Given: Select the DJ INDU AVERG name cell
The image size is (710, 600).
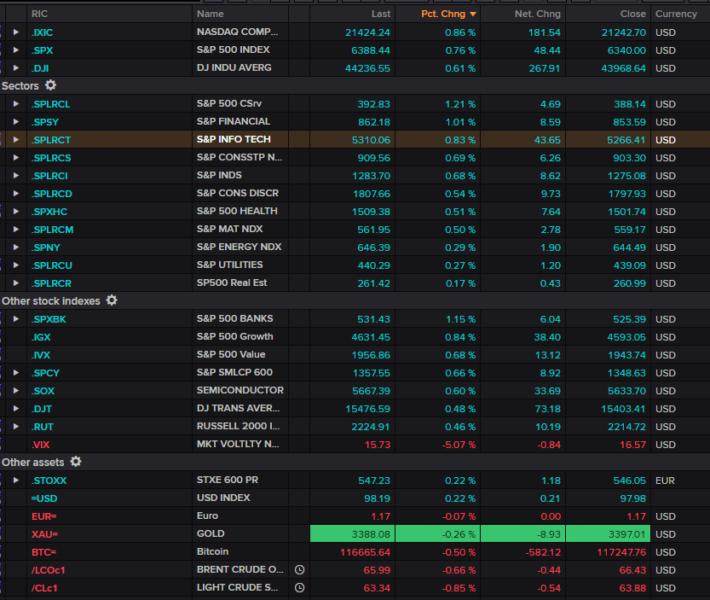Looking at the screenshot, I should pyautogui.click(x=234, y=67).
